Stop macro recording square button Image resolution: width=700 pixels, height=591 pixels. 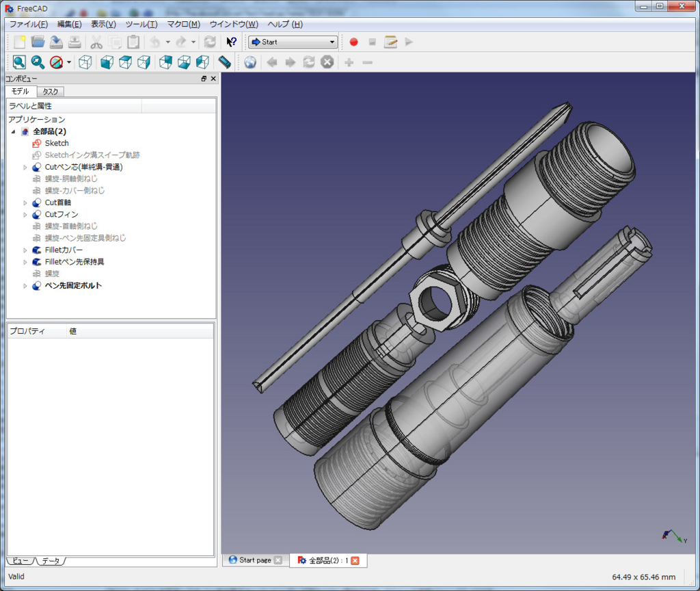[372, 42]
